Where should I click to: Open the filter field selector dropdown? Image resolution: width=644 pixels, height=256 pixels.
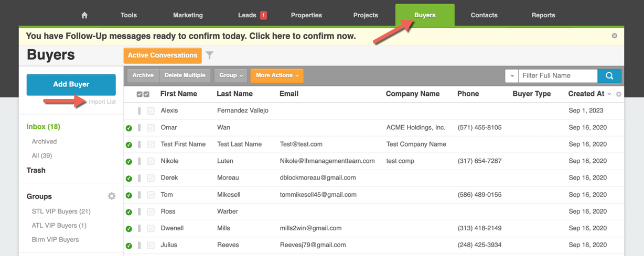coord(512,75)
